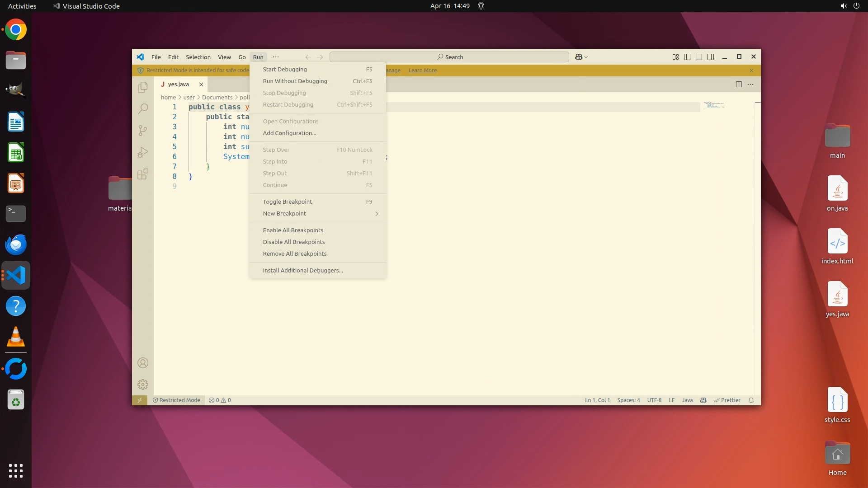This screenshot has width=868, height=488.
Task: Toggle Primary Side Bar layout button
Action: [x=687, y=57]
